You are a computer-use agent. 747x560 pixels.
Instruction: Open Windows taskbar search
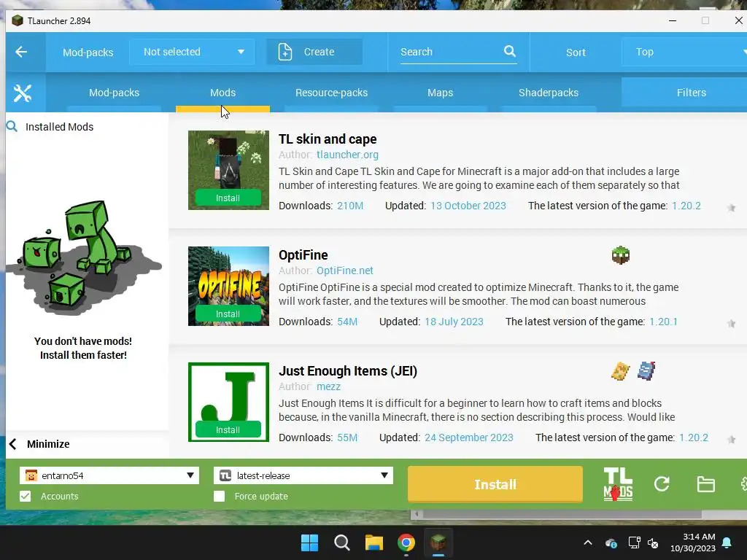point(341,542)
